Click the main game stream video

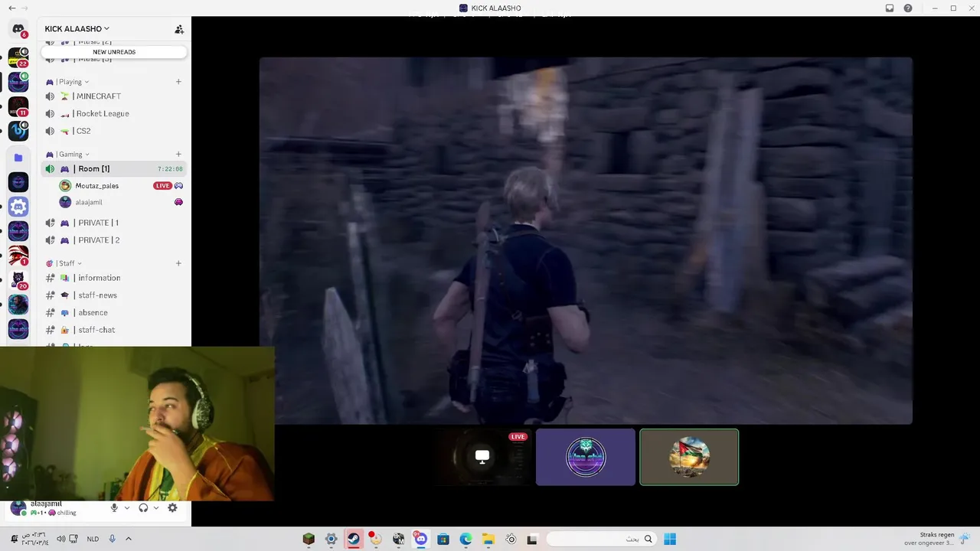(586, 240)
